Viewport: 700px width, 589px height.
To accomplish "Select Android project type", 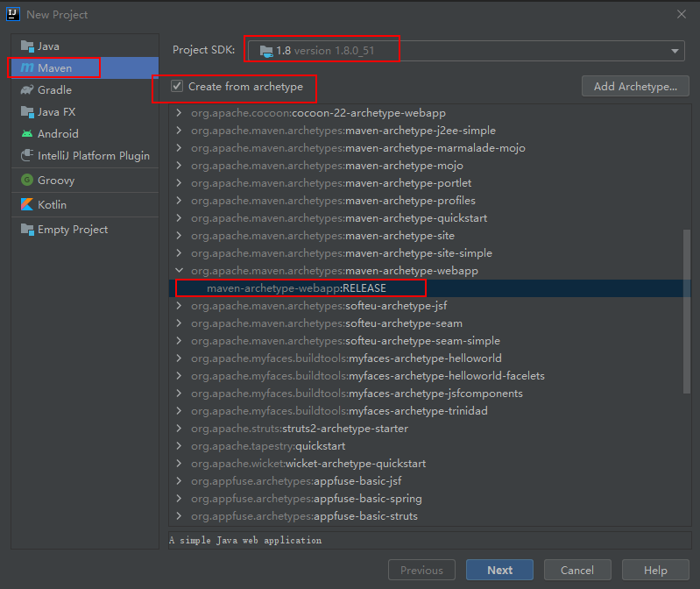I will point(85,133).
